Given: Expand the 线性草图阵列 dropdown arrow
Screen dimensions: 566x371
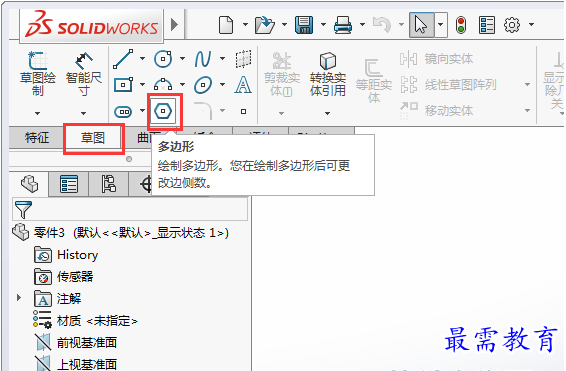Looking at the screenshot, I should coord(527,85).
